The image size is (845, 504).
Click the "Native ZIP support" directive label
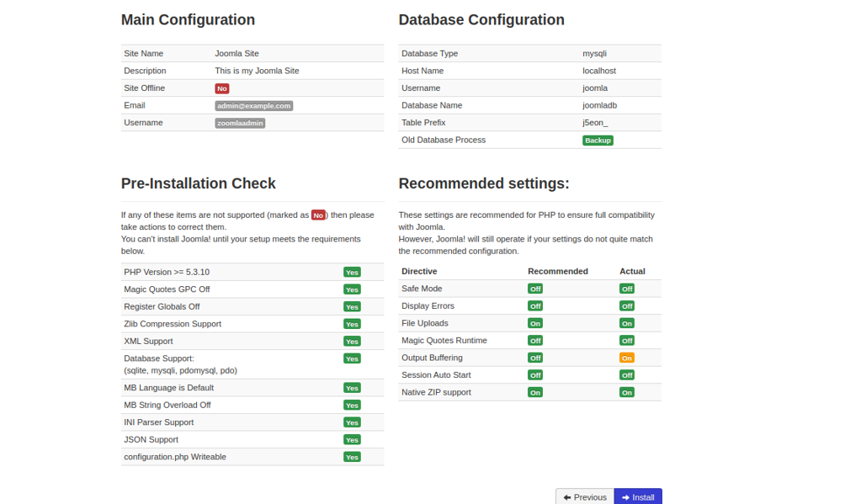click(x=436, y=392)
